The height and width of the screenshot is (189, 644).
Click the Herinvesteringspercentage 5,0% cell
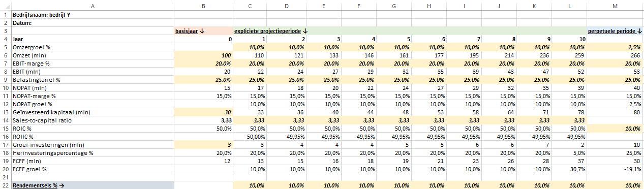pyautogui.click(x=569, y=153)
